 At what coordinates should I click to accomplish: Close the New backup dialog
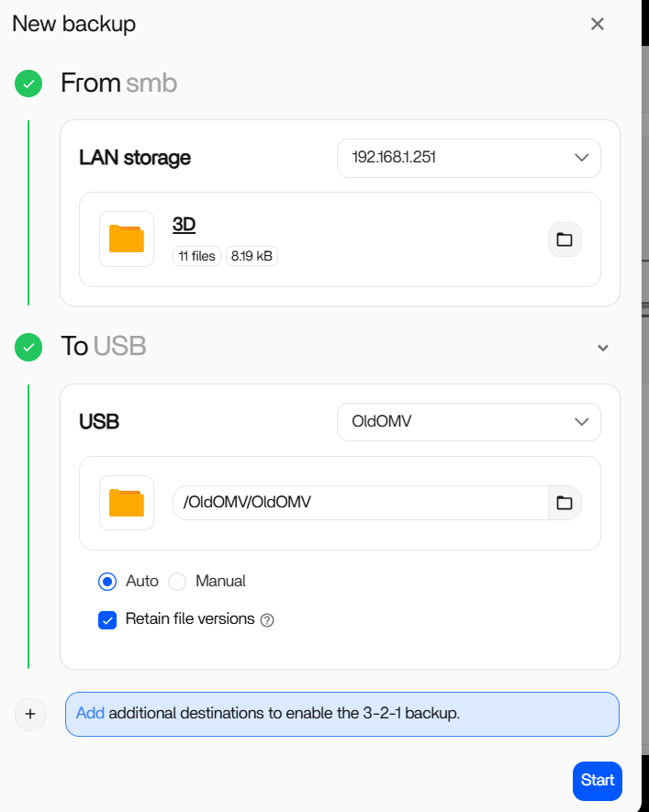point(598,24)
